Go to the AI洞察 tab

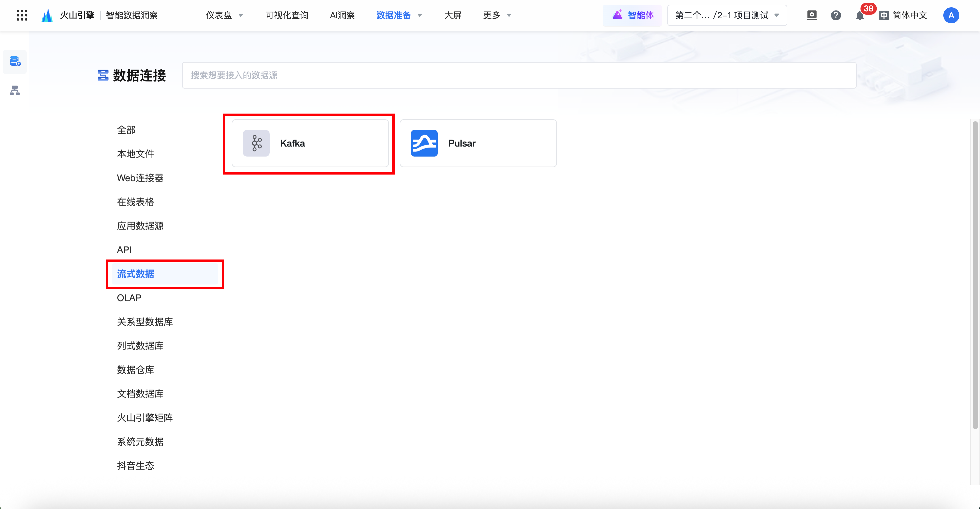pyautogui.click(x=342, y=16)
